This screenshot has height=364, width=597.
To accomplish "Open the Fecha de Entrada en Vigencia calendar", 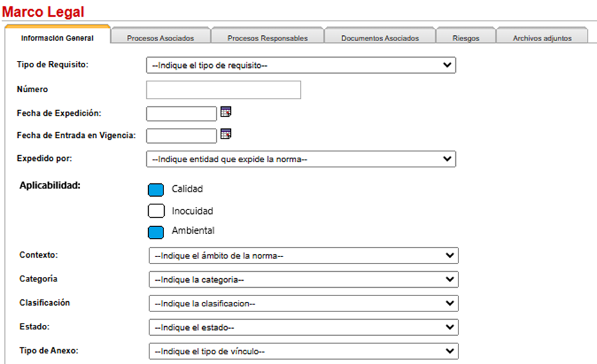I will coord(226,134).
